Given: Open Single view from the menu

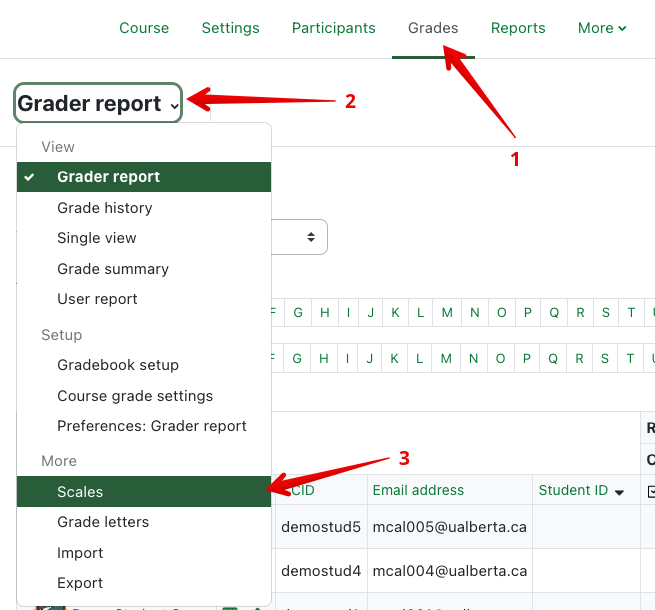Looking at the screenshot, I should coord(97,238).
